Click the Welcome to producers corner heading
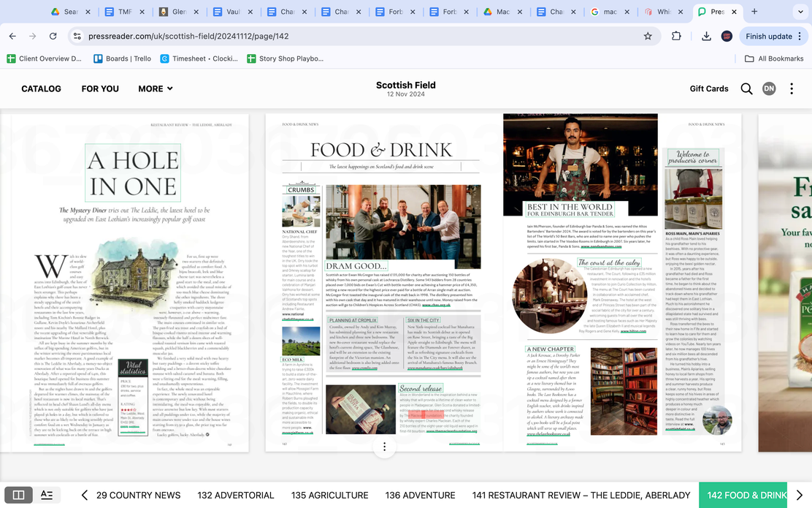The width and height of the screenshot is (812, 508). click(692, 157)
